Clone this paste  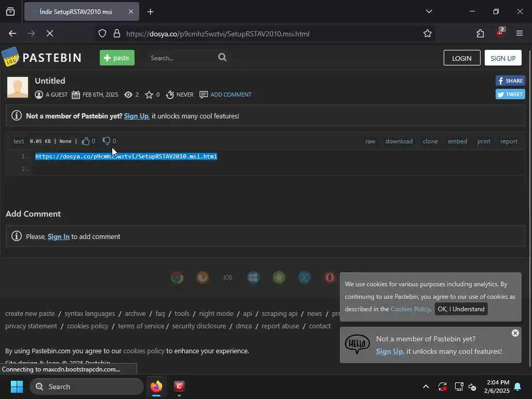(430, 141)
